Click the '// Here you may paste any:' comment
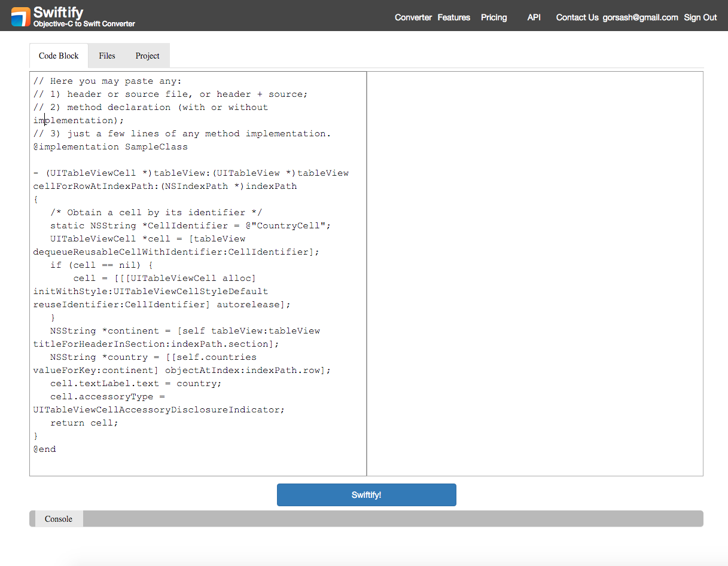This screenshot has height=566, width=728. [x=108, y=81]
